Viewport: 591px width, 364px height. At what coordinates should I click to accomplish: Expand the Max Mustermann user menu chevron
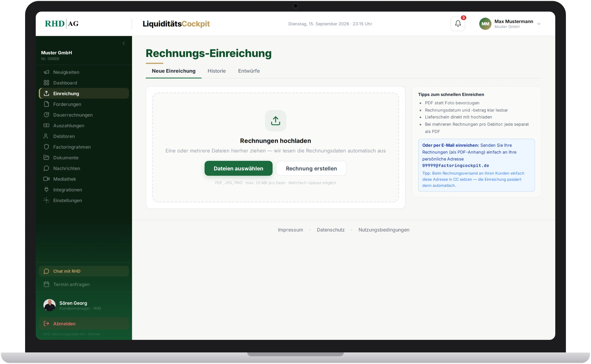point(539,24)
